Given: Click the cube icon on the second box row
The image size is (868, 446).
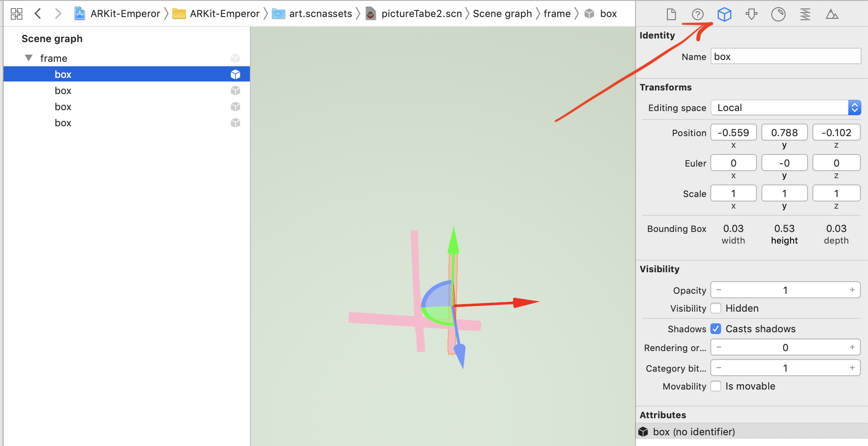Looking at the screenshot, I should [236, 90].
